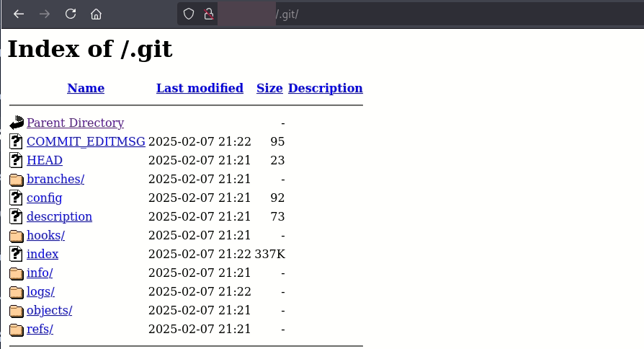Click HEAD date 2025-02-07 21:21
This screenshot has height=349, width=644.
[200, 160]
